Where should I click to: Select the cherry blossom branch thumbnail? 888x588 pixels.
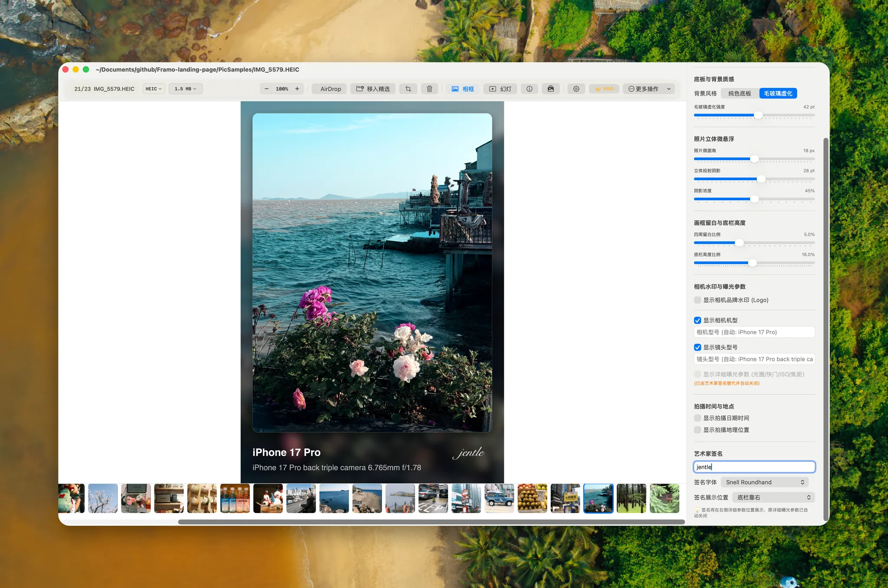[x=103, y=498]
